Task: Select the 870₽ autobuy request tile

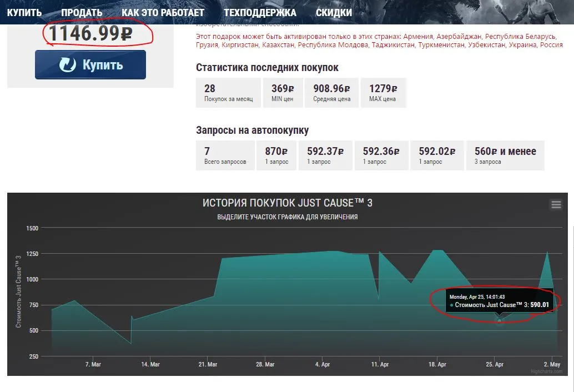Action: click(276, 155)
